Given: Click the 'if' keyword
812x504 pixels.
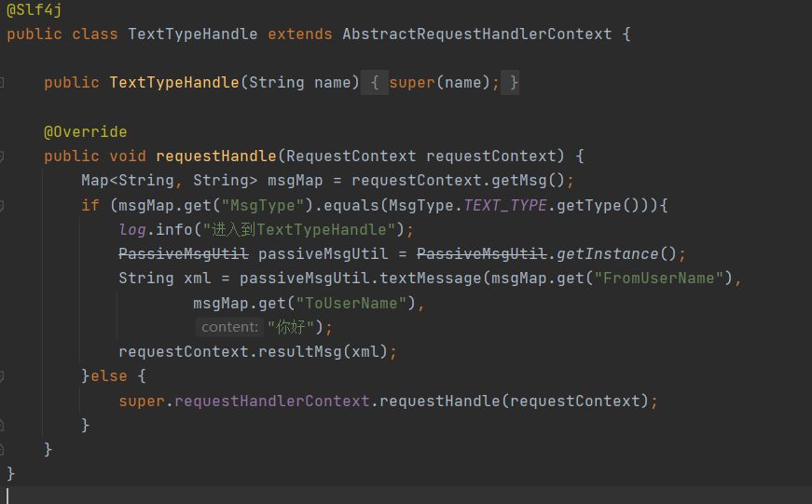Looking at the screenshot, I should point(90,206).
